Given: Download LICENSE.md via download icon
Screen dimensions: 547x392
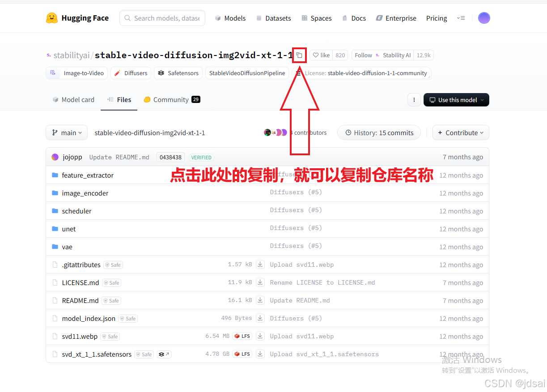Looking at the screenshot, I should [x=260, y=282].
